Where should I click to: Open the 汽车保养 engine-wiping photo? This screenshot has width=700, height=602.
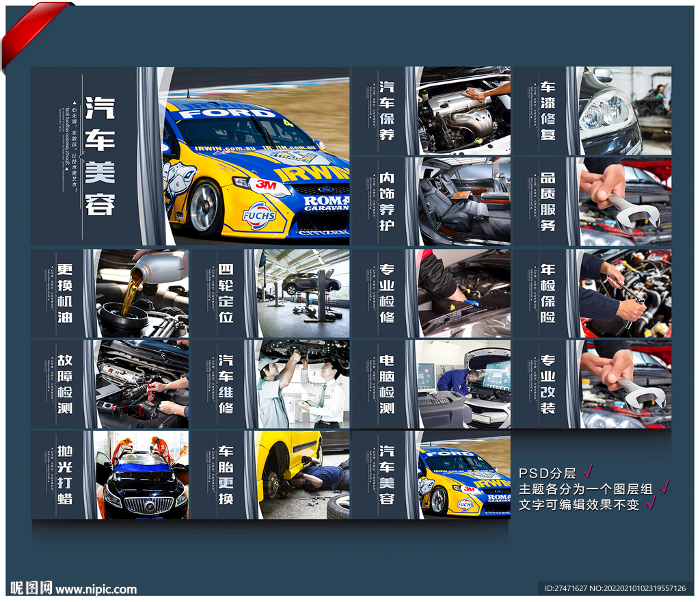464,111
